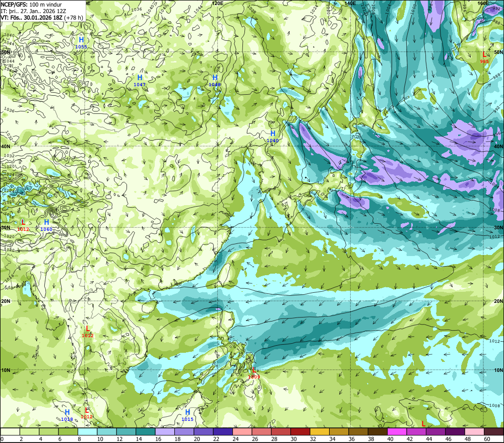The width and height of the screenshot is (504, 443).
Task: Click the H 1060 high pressure marker
Action: tap(46, 225)
